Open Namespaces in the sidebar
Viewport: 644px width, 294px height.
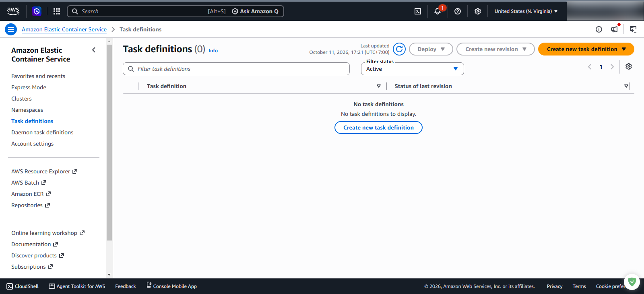[27, 110]
